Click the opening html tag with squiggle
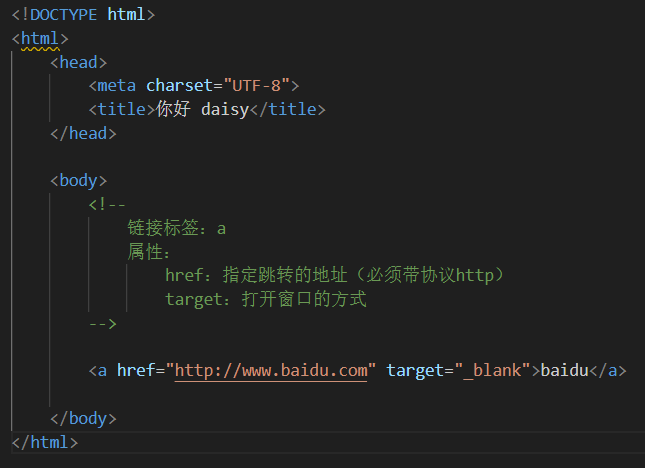The image size is (645, 468). (x=40, y=39)
